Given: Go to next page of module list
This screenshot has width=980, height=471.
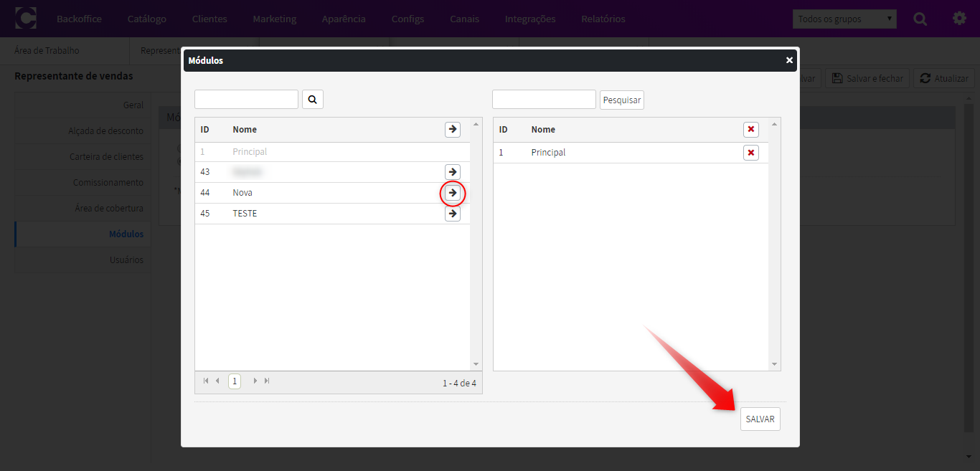Looking at the screenshot, I should coord(255,381).
